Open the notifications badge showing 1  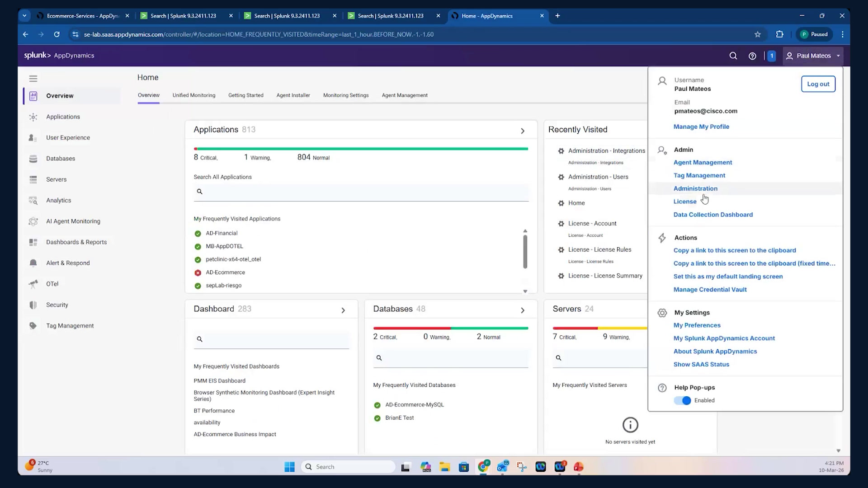(772, 56)
